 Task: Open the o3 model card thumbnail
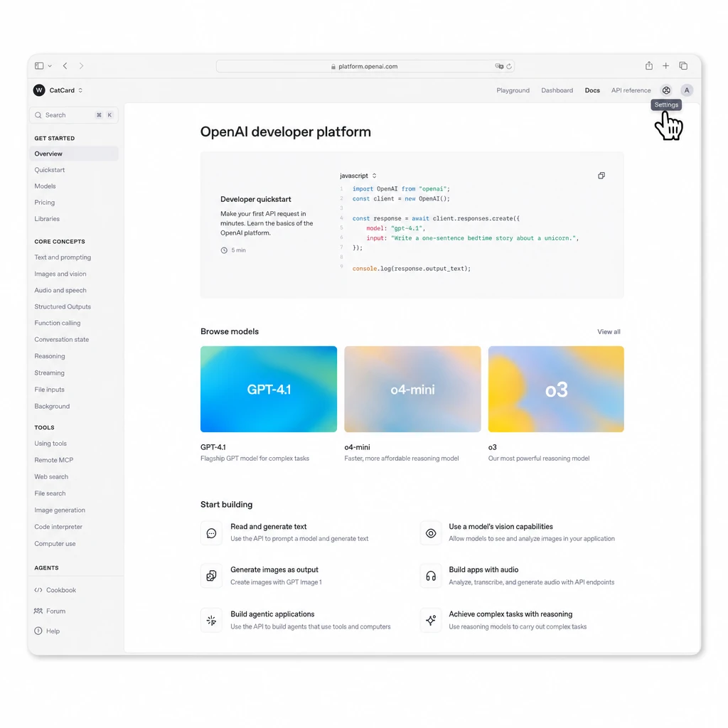[x=556, y=389]
